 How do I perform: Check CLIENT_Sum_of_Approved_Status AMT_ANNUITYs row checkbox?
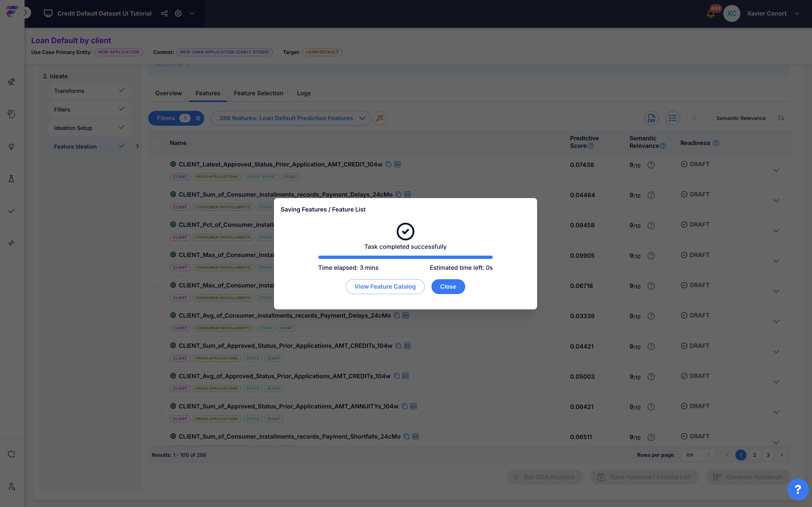[157, 412]
